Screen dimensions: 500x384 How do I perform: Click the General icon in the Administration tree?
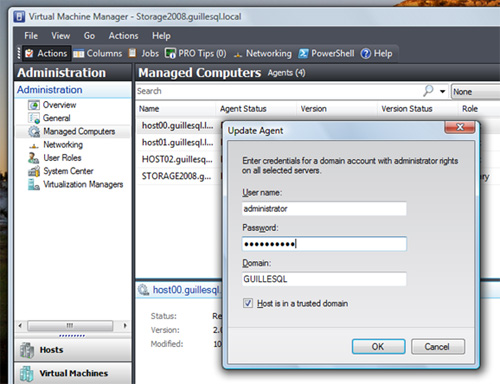click(x=34, y=118)
